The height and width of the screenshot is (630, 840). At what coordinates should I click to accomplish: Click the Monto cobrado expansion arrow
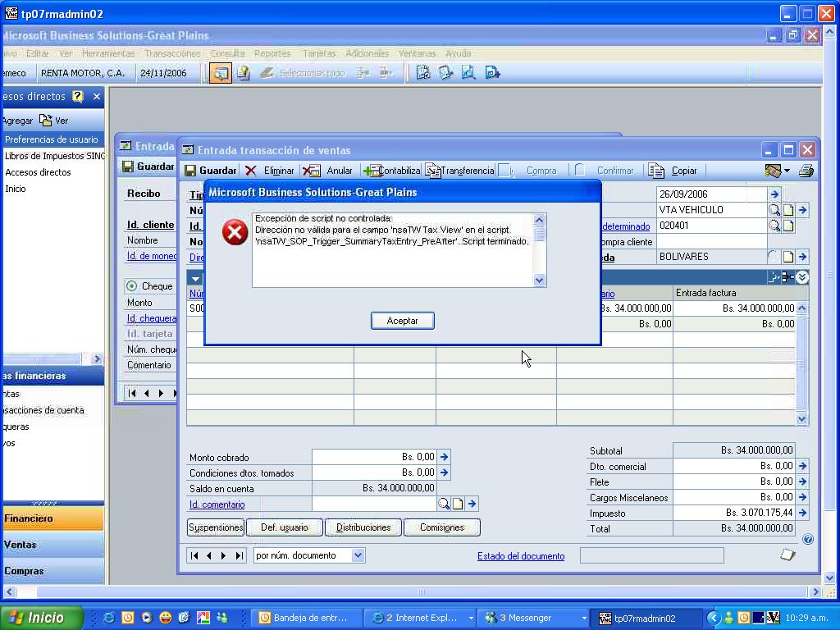pyautogui.click(x=444, y=457)
